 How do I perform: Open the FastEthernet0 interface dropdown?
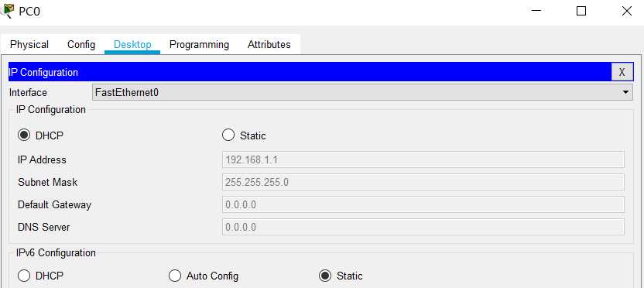point(363,92)
